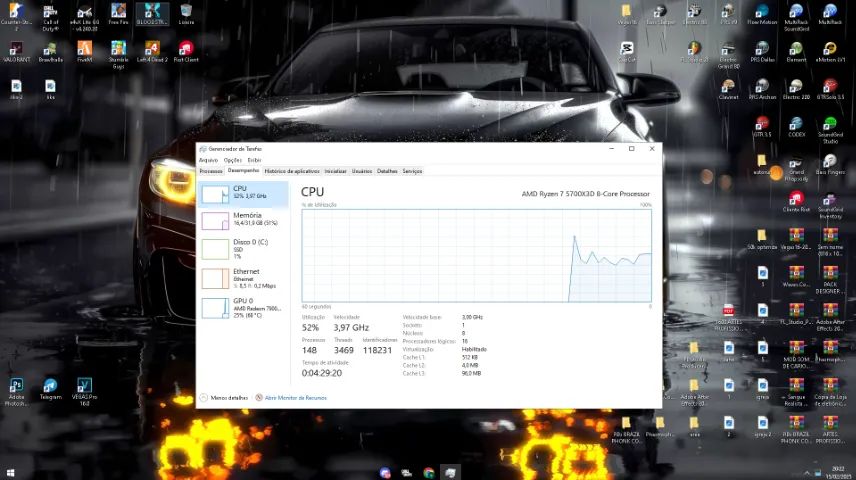This screenshot has height=480, width=856.
Task: Open Google Chrome from the taskbar
Action: (x=429, y=473)
